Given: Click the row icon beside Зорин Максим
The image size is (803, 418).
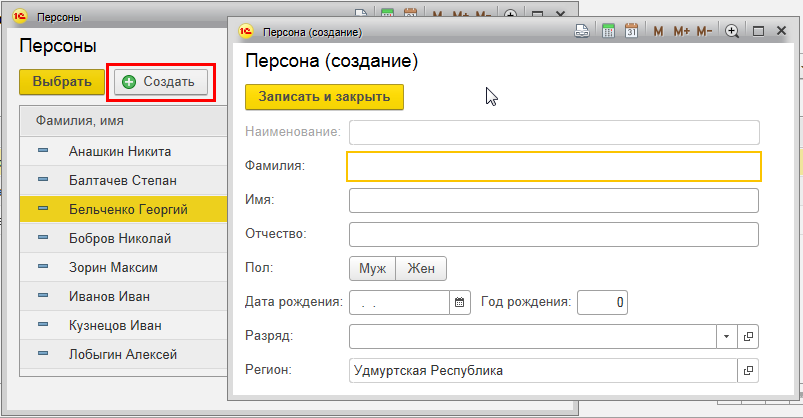Looking at the screenshot, I should [x=43, y=266].
